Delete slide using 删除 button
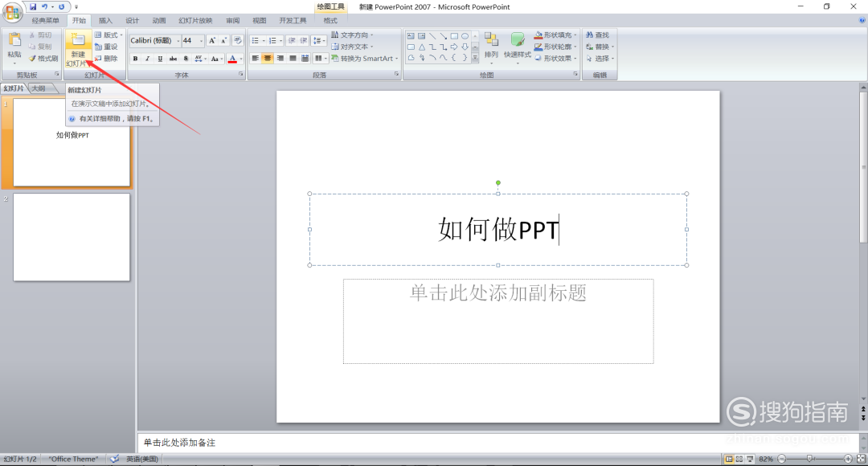Viewport: 868px width, 466px height. pos(106,58)
